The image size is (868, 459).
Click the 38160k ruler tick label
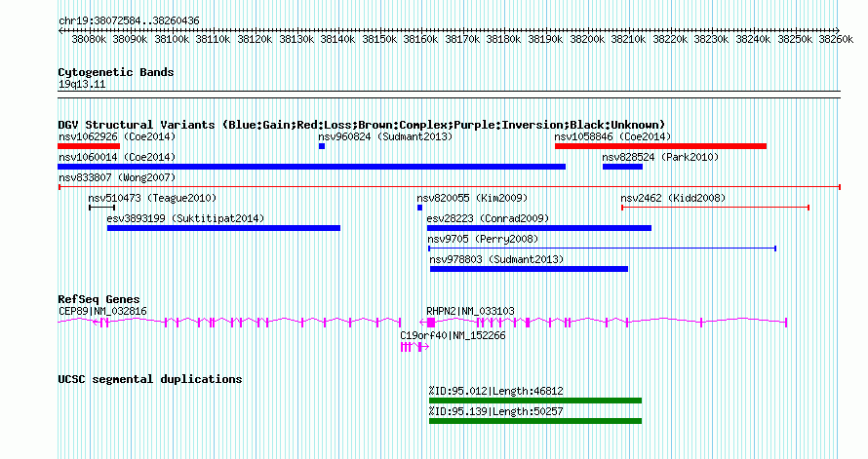[420, 39]
